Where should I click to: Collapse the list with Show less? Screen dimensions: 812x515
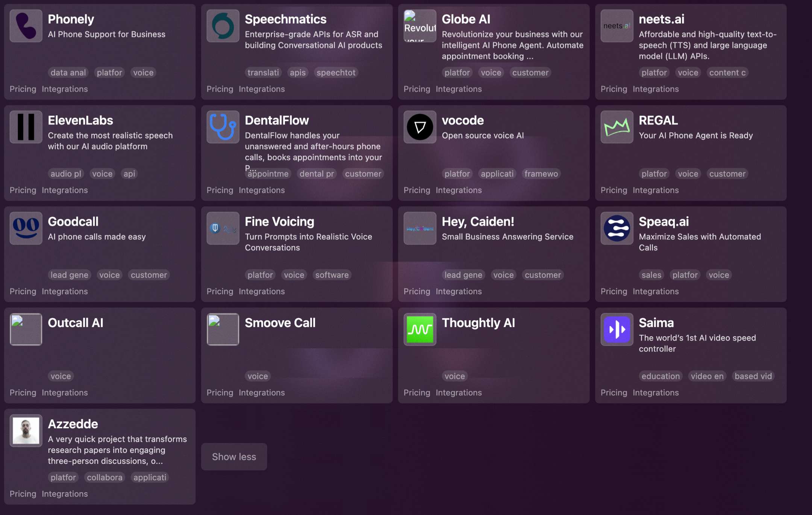tap(234, 457)
